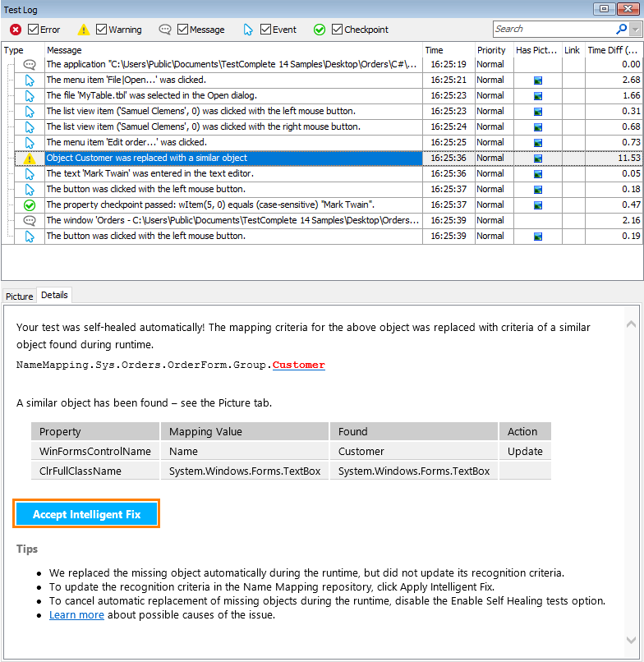Click picture icon in 'Edit order' menu row
Image resolution: width=644 pixels, height=662 pixels.
[x=538, y=143]
